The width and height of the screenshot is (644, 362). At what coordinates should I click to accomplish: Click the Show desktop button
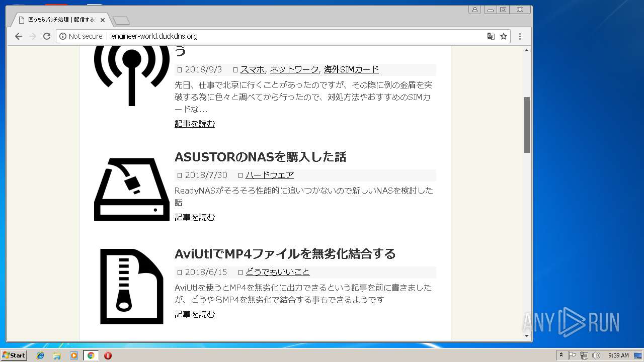[639, 355]
